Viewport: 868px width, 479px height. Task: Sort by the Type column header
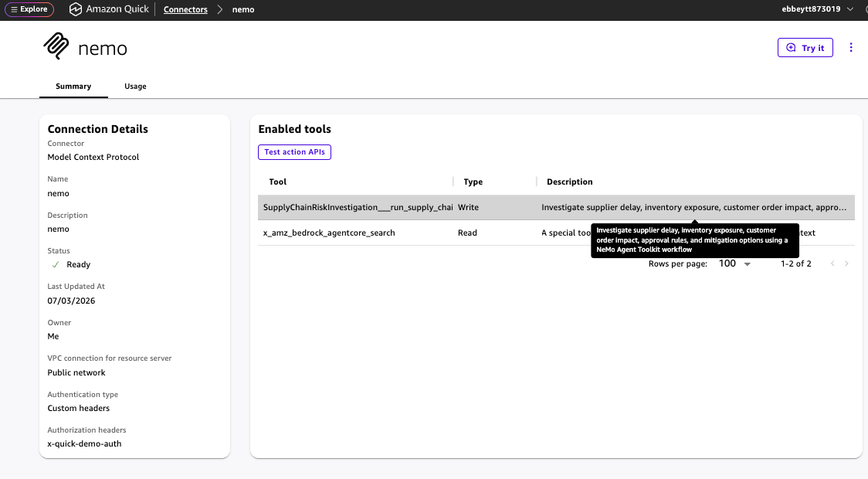[x=473, y=182]
